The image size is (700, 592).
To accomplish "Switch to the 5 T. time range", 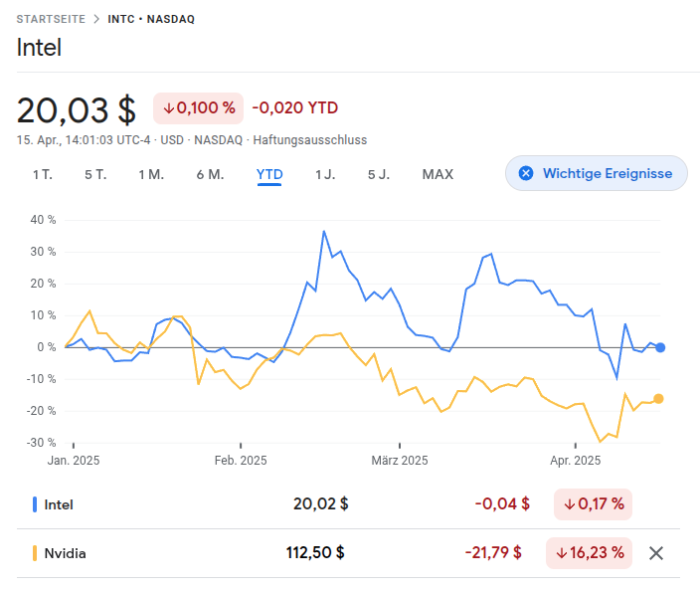I will click(95, 174).
